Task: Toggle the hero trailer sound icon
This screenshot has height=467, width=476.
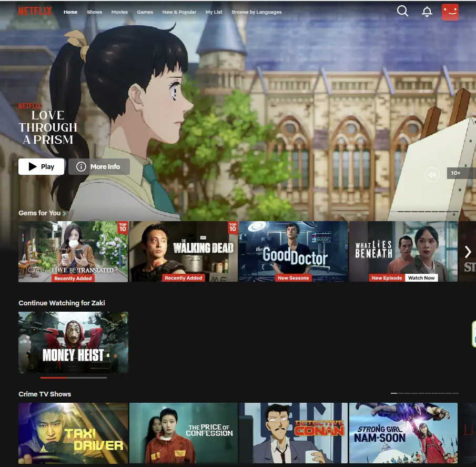Action: (x=432, y=175)
